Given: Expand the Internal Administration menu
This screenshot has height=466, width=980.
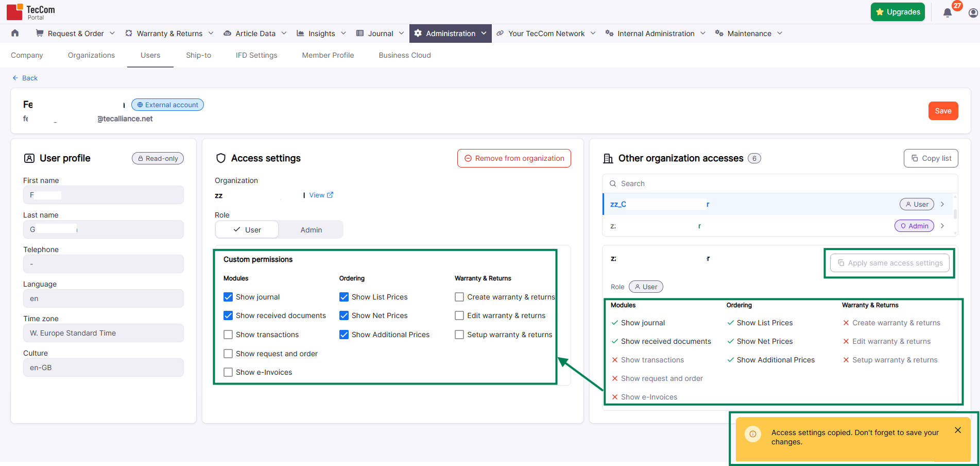Looking at the screenshot, I should tap(703, 33).
